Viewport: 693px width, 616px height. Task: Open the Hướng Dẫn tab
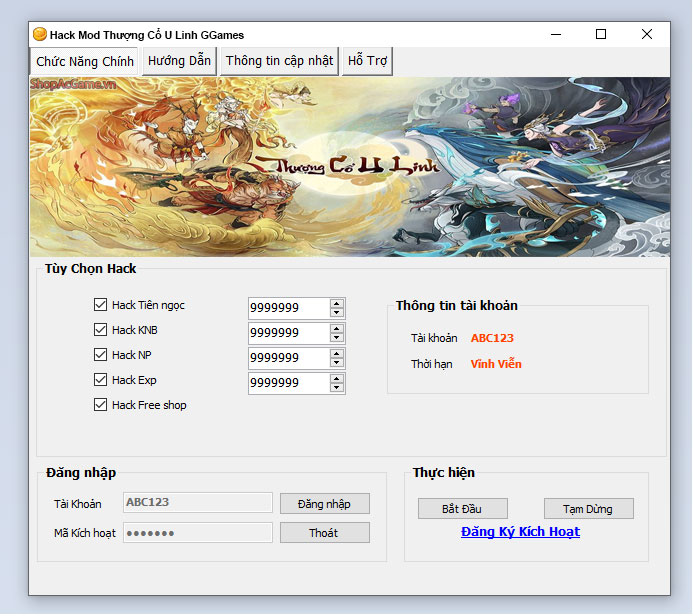pos(179,61)
